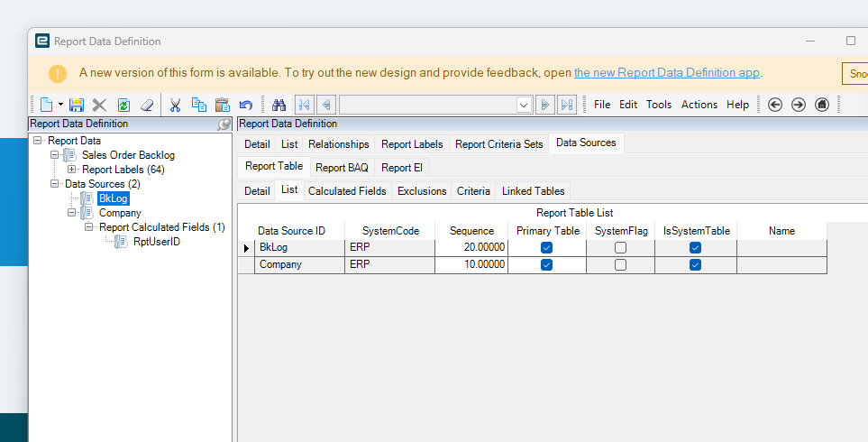
Task: Click the RptUserID node icon
Action: [121, 242]
